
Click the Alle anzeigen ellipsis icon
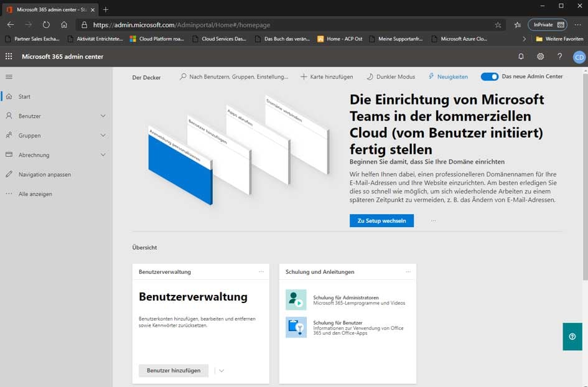pos(9,194)
